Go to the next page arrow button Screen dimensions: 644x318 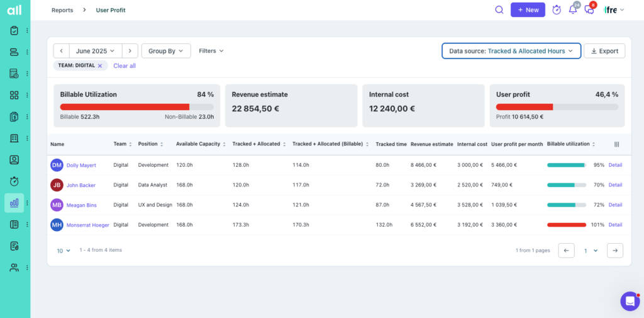click(615, 251)
